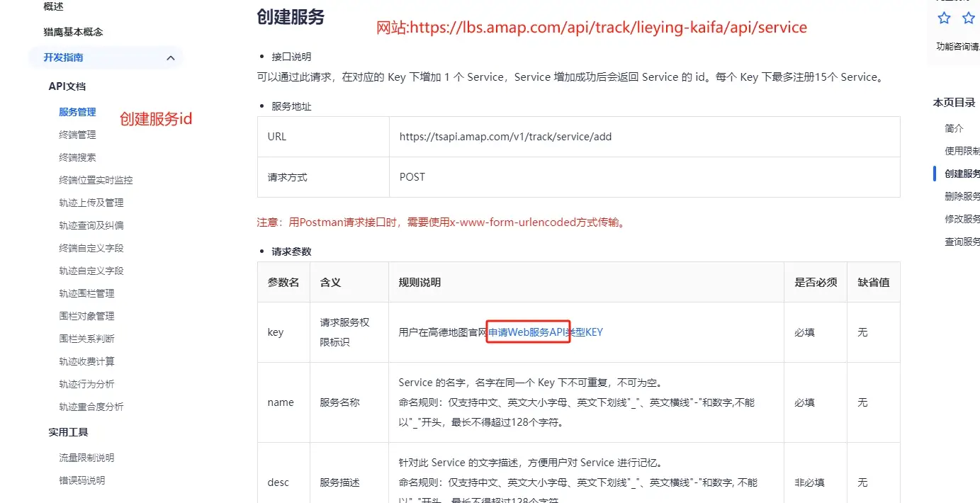Jump to 简介 in page contents
Viewport: 980px width, 503px height.
pyautogui.click(x=954, y=128)
